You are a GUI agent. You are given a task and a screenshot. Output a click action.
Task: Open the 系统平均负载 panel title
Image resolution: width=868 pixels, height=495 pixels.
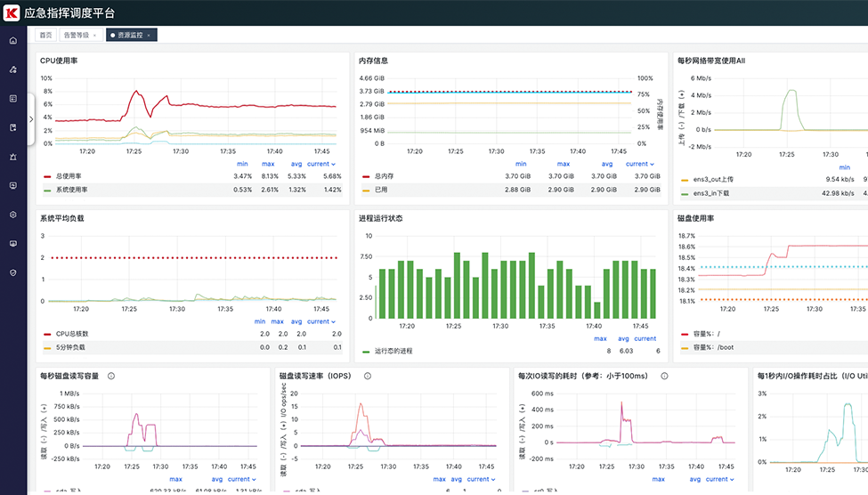[62, 218]
